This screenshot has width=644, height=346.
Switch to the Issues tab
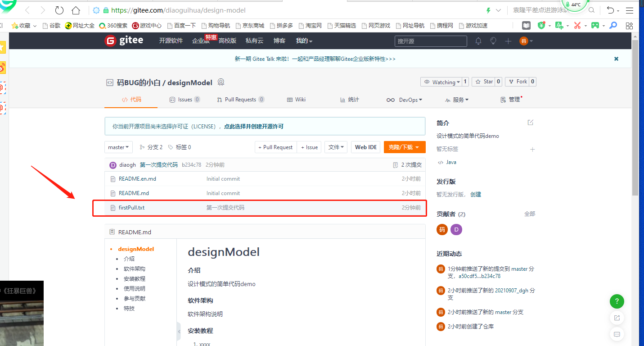coord(185,99)
